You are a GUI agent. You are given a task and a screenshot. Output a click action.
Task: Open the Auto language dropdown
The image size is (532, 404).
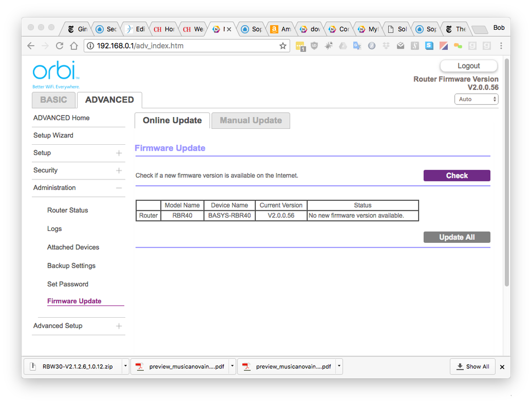[x=476, y=99]
